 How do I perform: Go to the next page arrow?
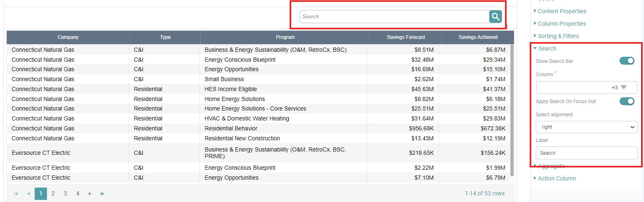click(90, 194)
